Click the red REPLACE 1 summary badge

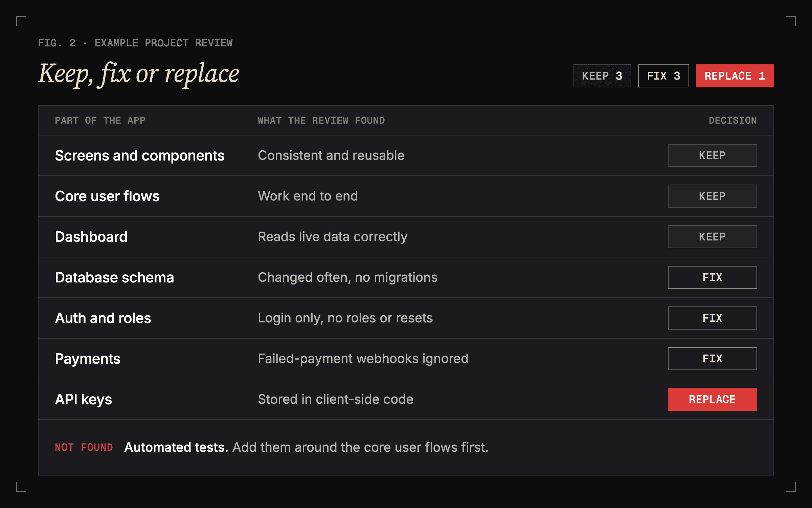point(735,76)
